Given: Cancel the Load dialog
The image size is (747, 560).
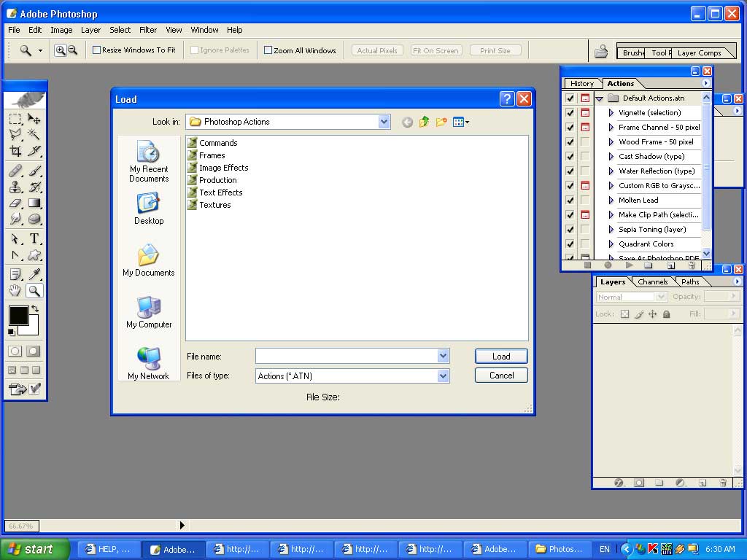Looking at the screenshot, I should pos(501,376).
